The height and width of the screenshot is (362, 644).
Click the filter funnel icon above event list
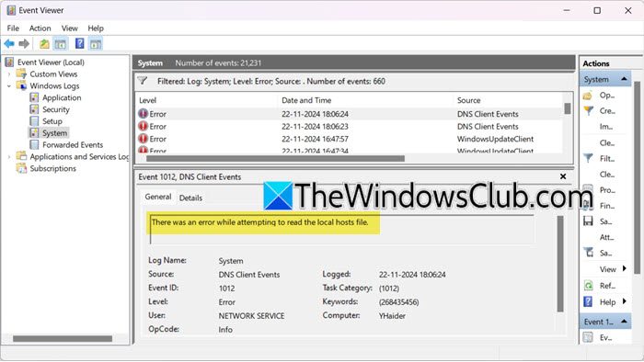(143, 81)
